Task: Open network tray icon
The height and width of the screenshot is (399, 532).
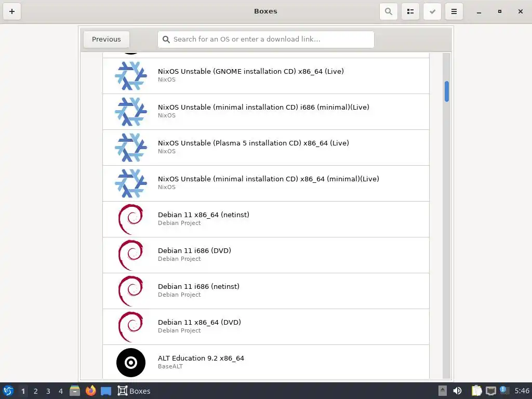Action: pyautogui.click(x=490, y=391)
